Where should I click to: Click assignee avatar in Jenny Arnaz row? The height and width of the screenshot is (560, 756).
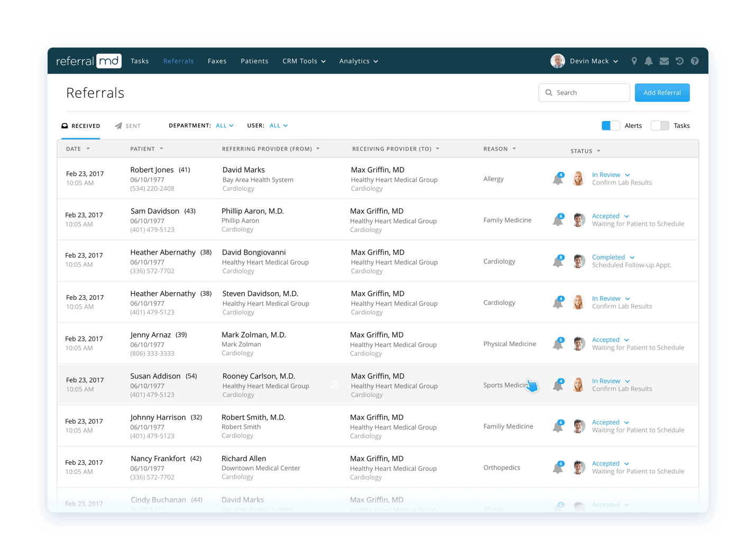[x=579, y=343]
